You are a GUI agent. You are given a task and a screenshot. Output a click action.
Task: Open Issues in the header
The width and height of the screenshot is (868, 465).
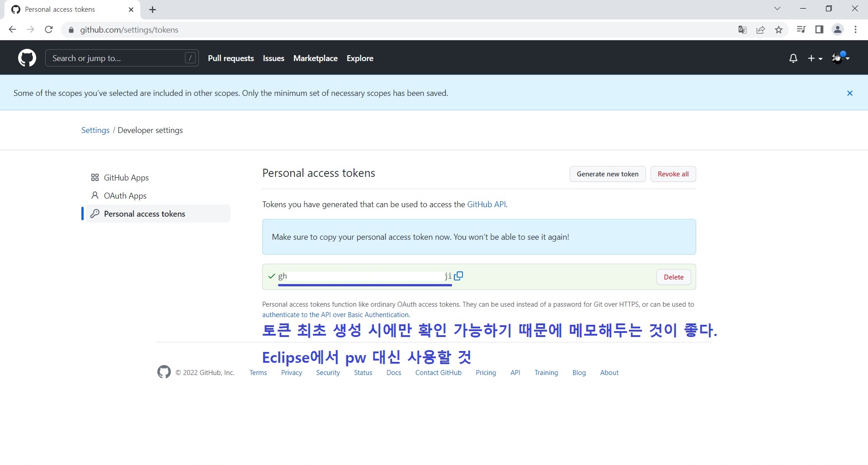coord(274,58)
